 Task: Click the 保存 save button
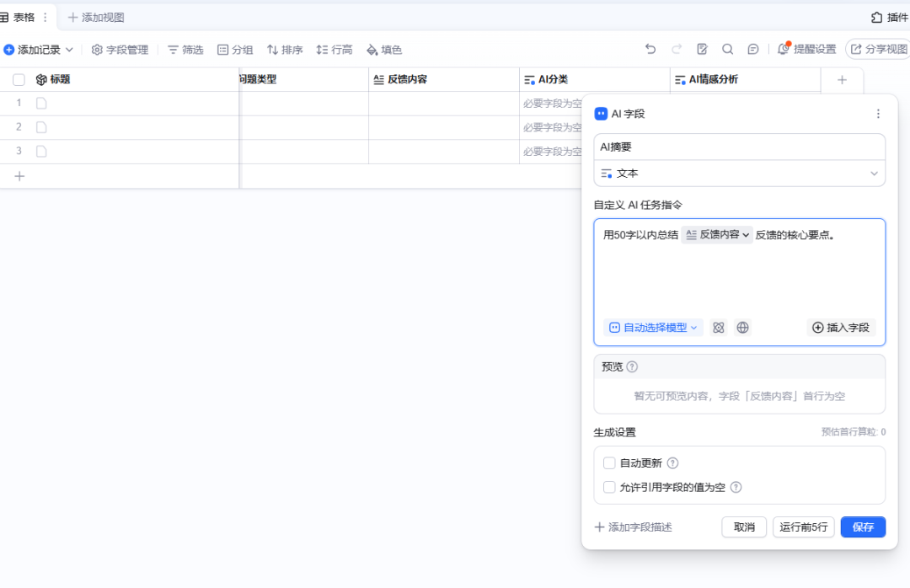pos(863,527)
